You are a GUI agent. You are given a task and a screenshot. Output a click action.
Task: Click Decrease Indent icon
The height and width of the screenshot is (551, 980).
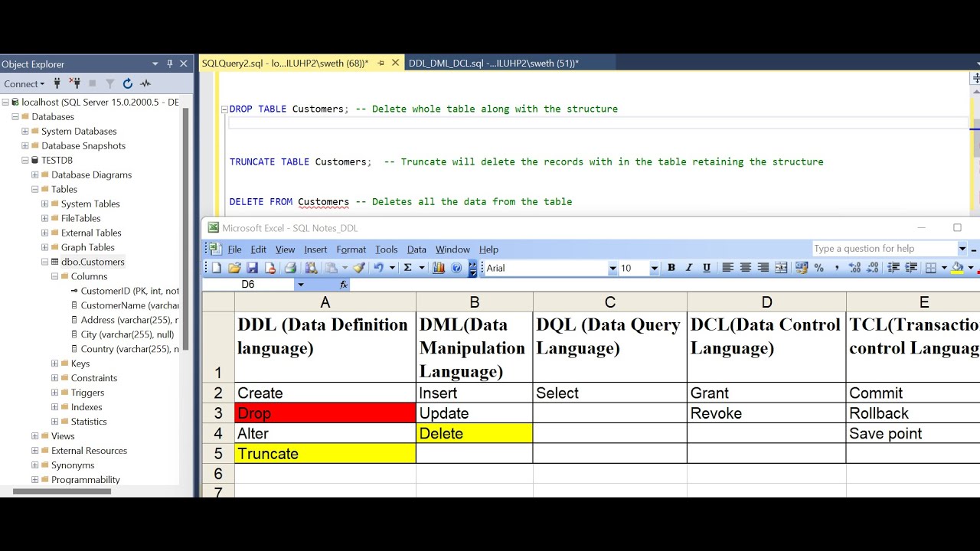click(893, 268)
